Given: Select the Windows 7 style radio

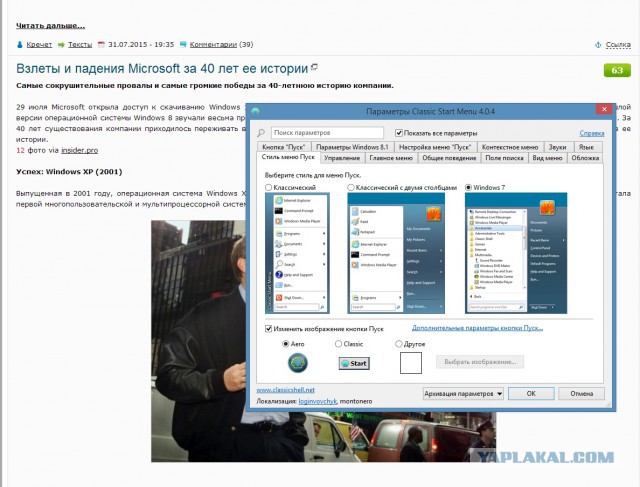Looking at the screenshot, I should click(x=469, y=187).
